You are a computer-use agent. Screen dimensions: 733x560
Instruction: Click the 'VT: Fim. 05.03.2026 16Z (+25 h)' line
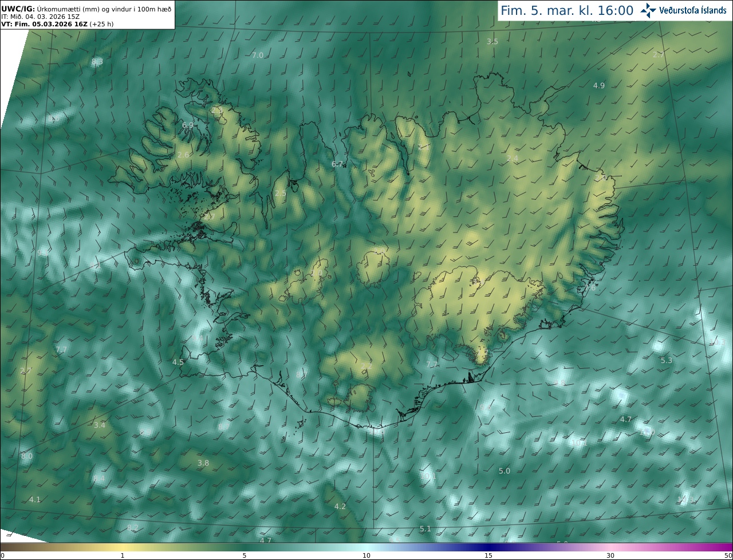[x=57, y=24]
